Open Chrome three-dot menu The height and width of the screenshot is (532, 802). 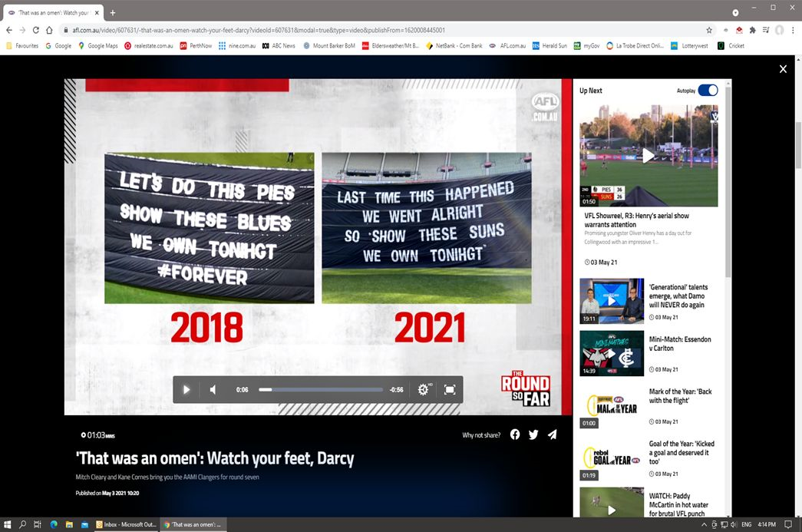click(x=793, y=30)
